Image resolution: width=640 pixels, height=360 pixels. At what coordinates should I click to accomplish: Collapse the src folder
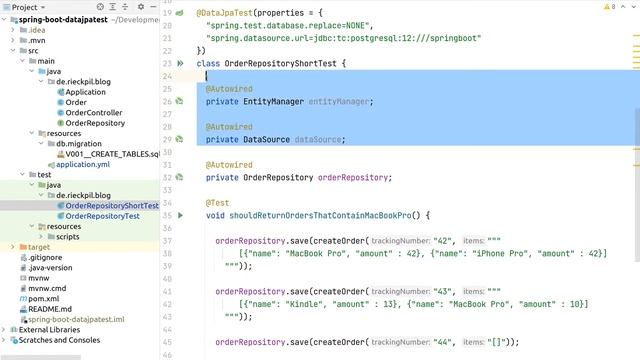pyautogui.click(x=13, y=51)
